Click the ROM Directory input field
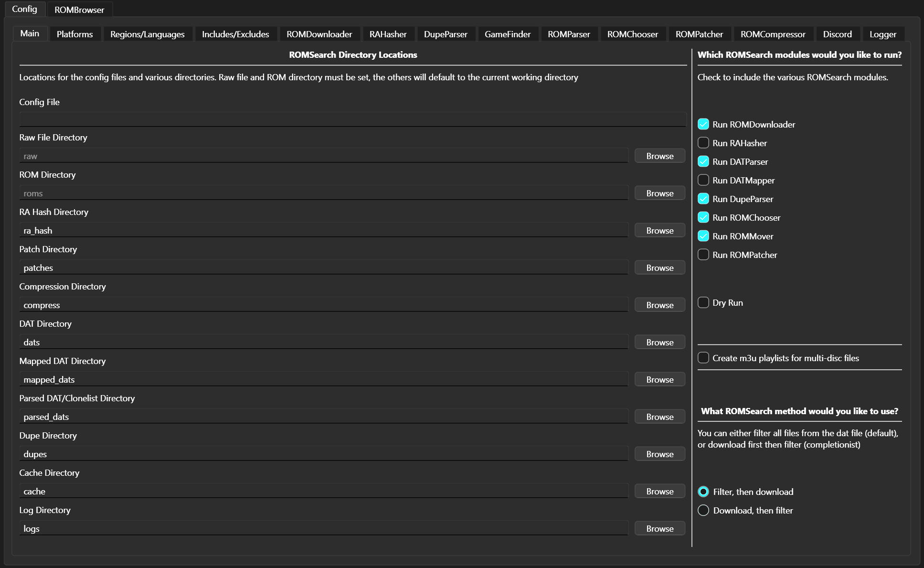The height and width of the screenshot is (568, 924). click(324, 193)
